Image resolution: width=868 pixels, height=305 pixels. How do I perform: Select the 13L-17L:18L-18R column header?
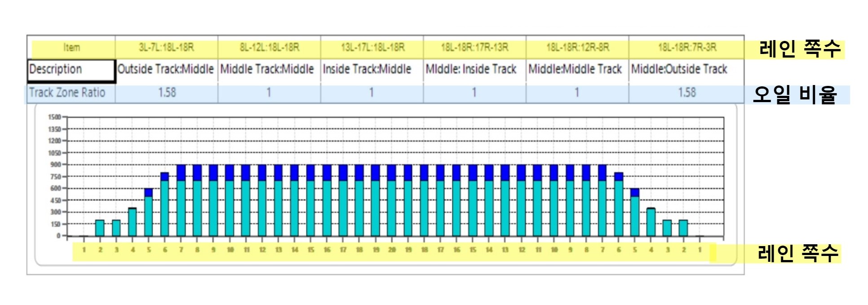point(372,47)
